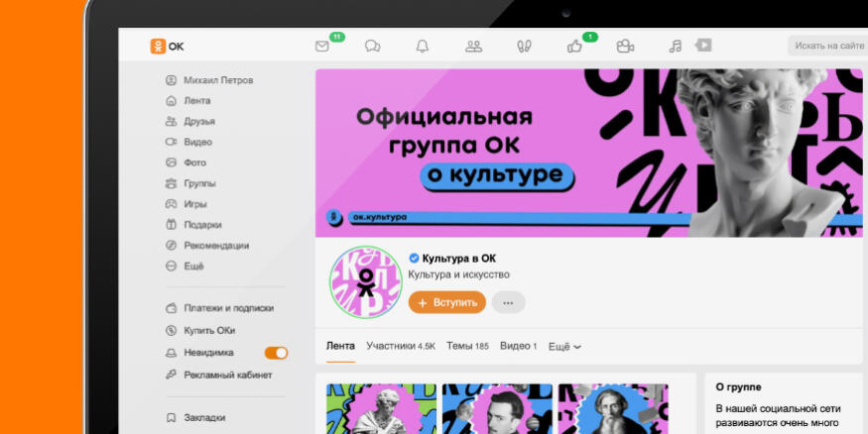The image size is (868, 434).
Task: Click the wallet icon beside Платежи и подписки
Action: pos(171,308)
